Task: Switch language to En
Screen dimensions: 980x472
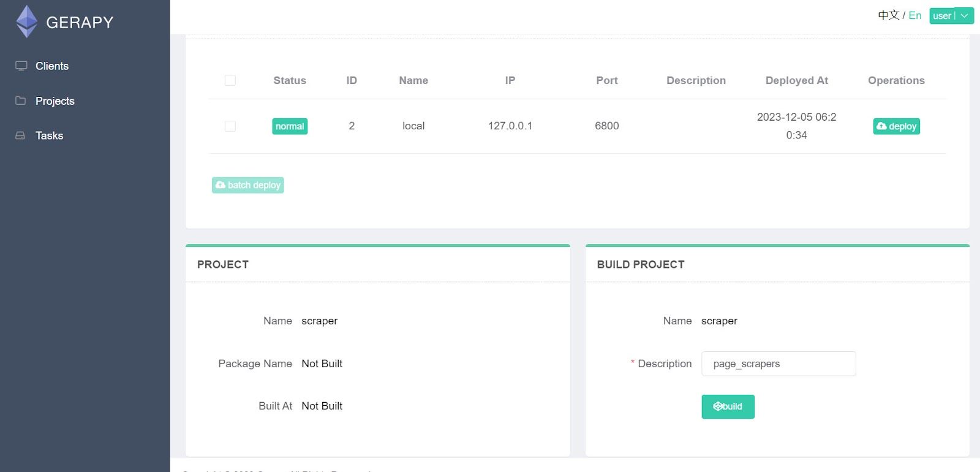Action: [x=915, y=15]
